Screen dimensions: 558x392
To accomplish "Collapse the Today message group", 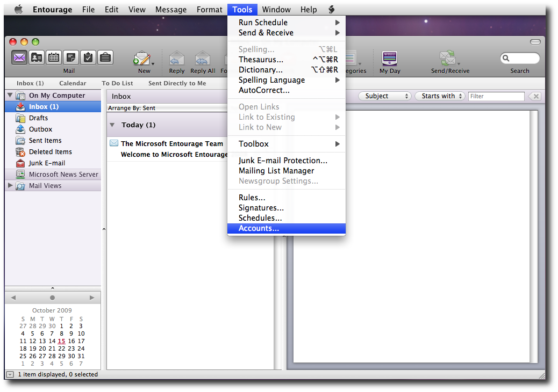I will coord(112,125).
